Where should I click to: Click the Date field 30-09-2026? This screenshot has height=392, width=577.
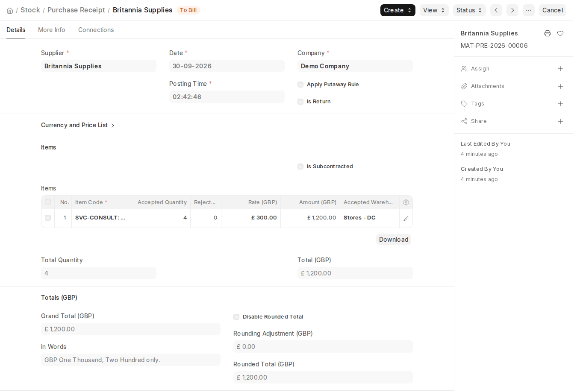227,66
